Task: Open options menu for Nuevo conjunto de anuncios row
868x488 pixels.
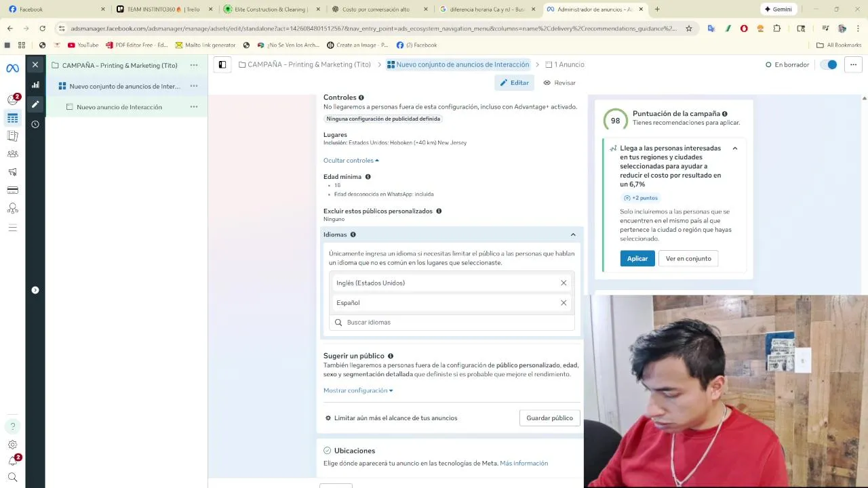Action: [194, 86]
